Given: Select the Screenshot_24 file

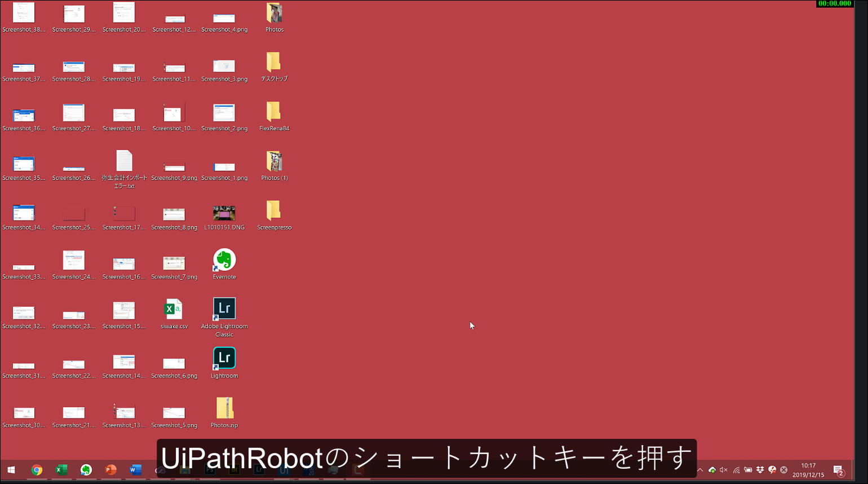Looking at the screenshot, I should pos(74,265).
